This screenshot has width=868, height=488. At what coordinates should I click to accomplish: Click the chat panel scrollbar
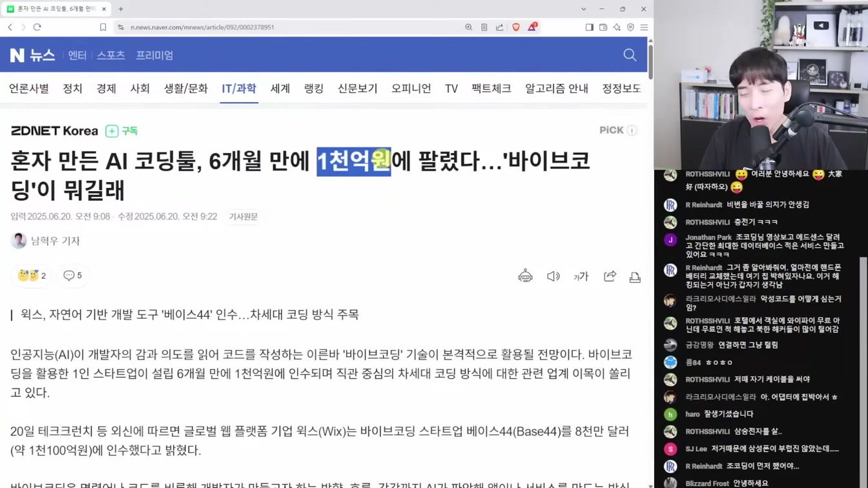(864, 371)
